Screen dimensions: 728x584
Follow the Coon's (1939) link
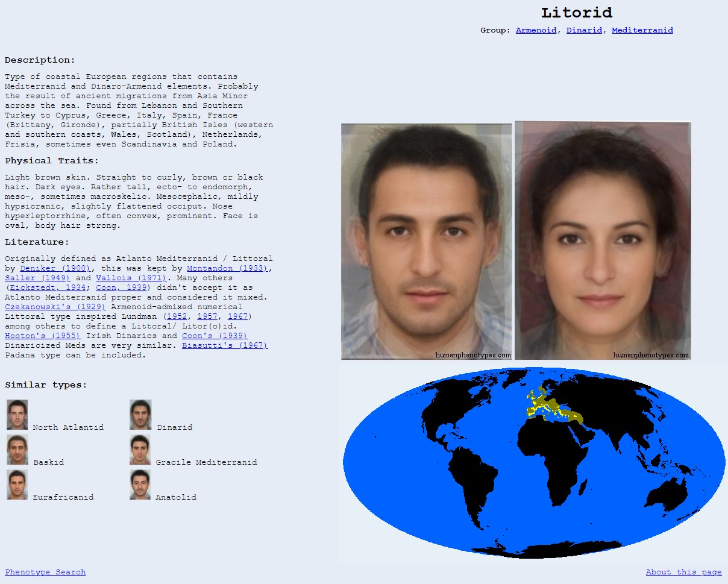coord(215,336)
